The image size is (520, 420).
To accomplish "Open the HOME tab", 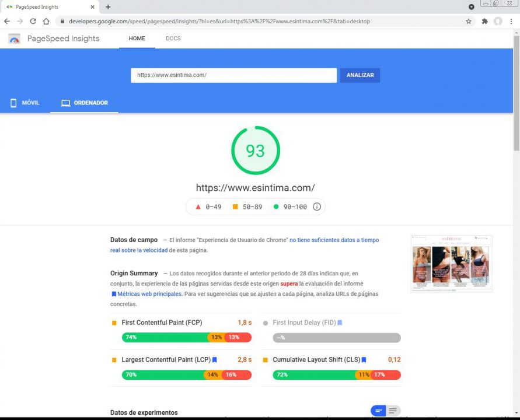I will coord(137,38).
